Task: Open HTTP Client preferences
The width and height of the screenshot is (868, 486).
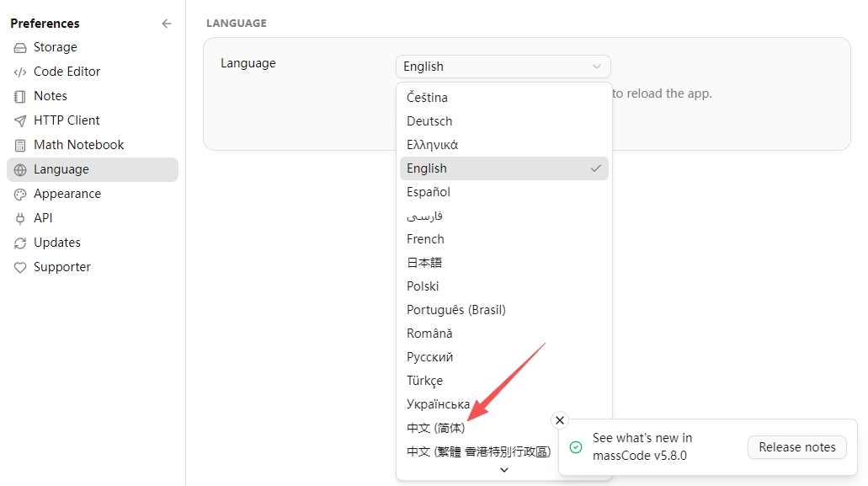Action: [x=93, y=120]
